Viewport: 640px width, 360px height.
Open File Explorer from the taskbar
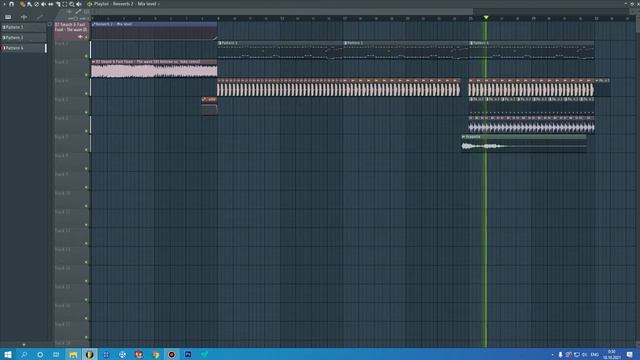point(73,355)
